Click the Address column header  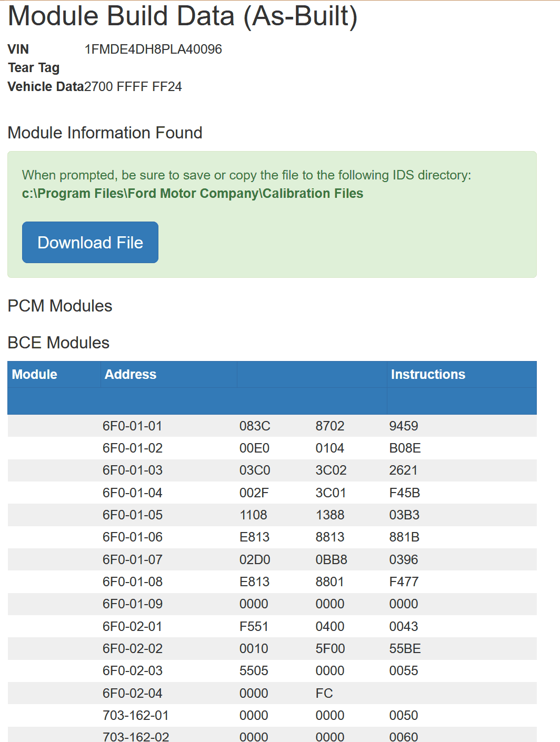point(131,374)
